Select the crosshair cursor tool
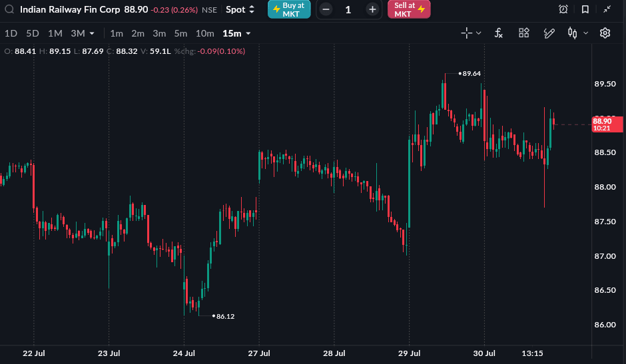Screen dimensions: 626x364 pos(466,33)
